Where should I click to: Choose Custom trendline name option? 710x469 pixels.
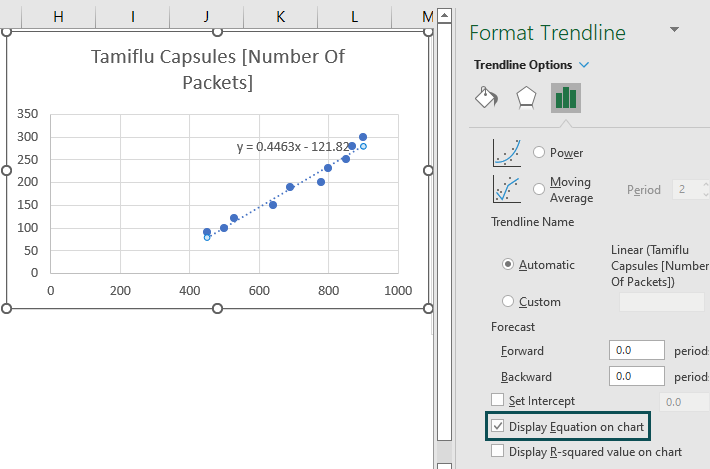tap(508, 301)
